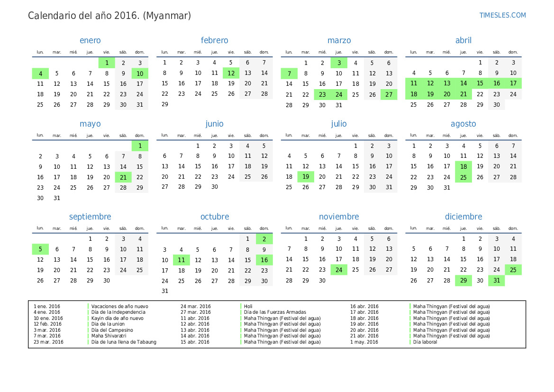Click highlighted day 3 in marzo
Image resolution: width=554 pixels, height=392 pixels.
339,63
